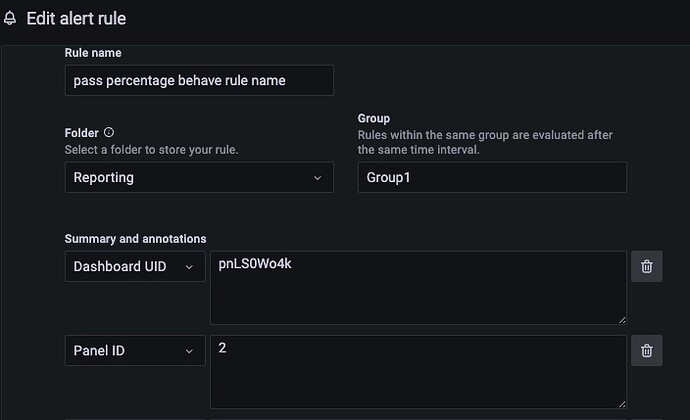This screenshot has width=690, height=420.
Task: Click the Folder info circle icon
Action: 109,132
